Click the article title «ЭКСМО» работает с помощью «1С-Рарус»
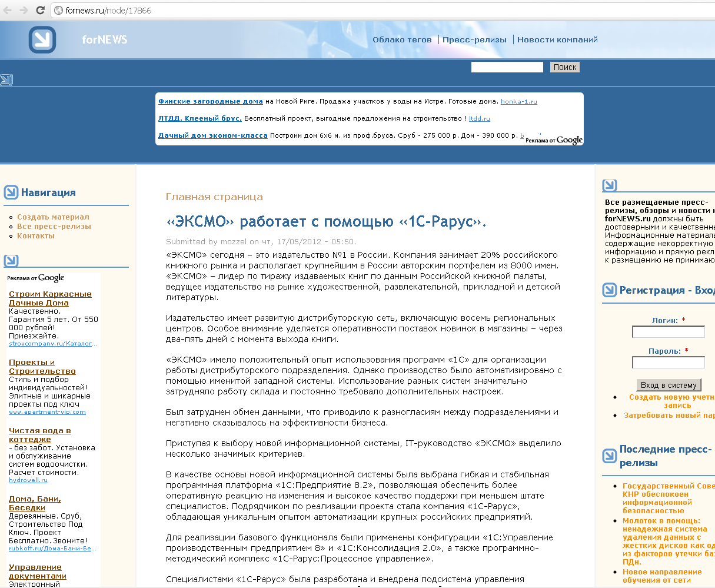 (x=326, y=221)
